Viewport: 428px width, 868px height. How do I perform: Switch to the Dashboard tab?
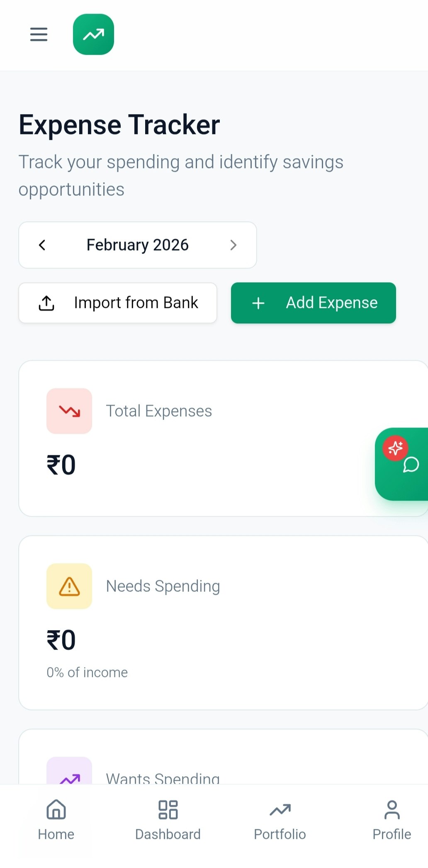click(x=168, y=820)
